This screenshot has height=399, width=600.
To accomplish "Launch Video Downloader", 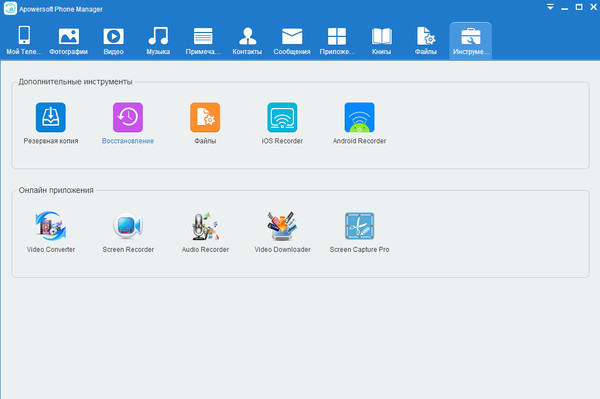I will pyautogui.click(x=282, y=226).
